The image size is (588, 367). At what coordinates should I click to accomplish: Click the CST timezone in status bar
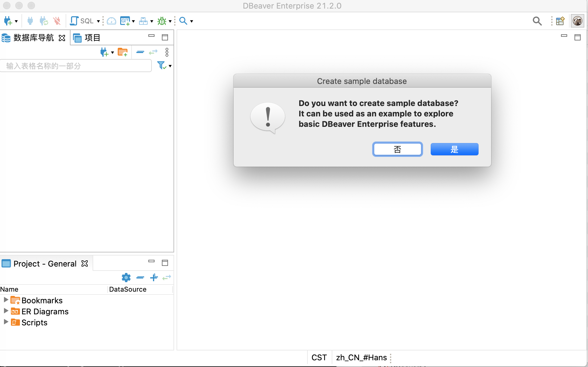(x=319, y=358)
